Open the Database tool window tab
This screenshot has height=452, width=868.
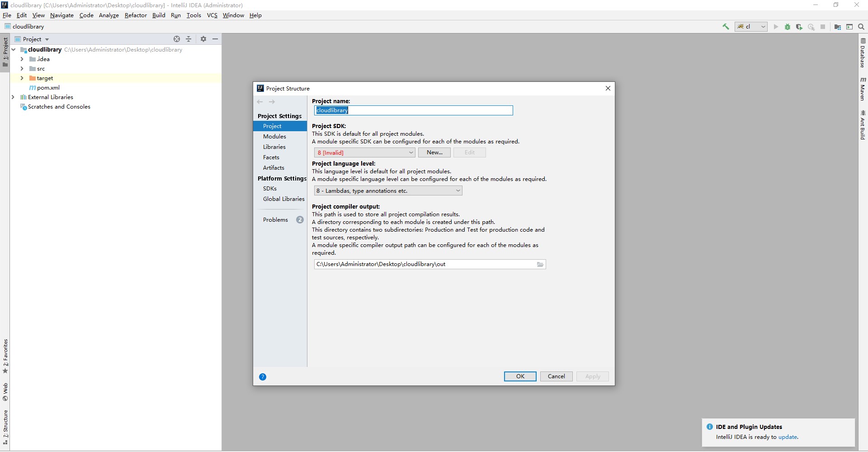[x=863, y=52]
